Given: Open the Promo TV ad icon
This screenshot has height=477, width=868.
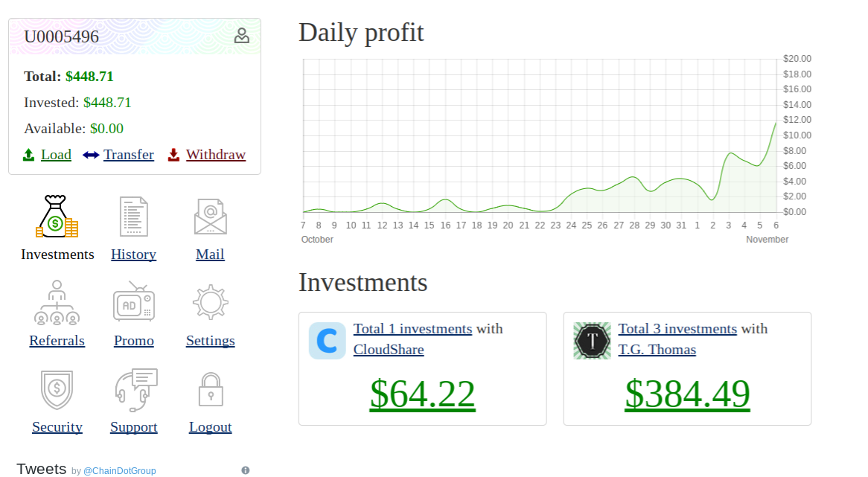Looking at the screenshot, I should click(134, 303).
